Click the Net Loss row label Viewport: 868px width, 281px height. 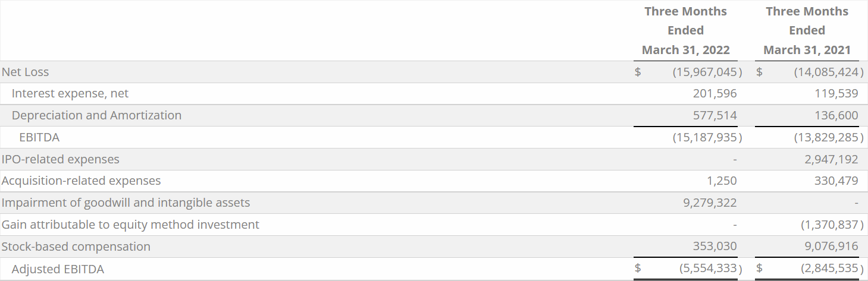pyautogui.click(x=25, y=72)
